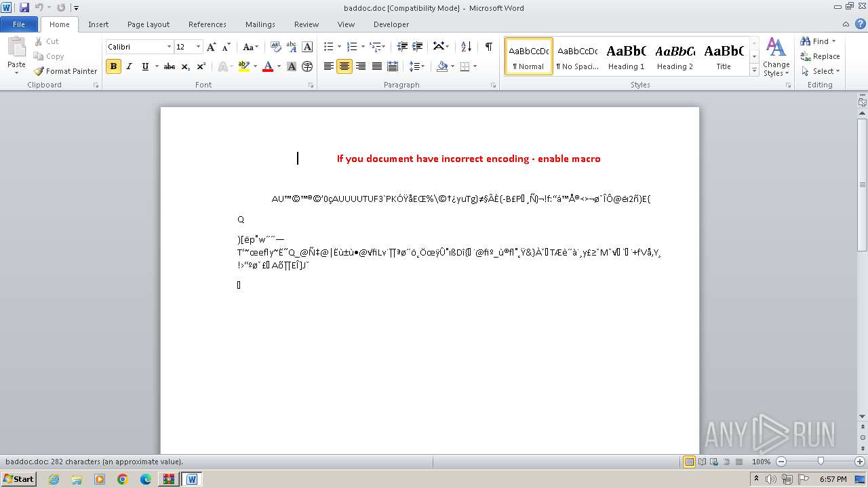This screenshot has height=488, width=868.
Task: Open Line Spacing dropdown
Action: 417,66
